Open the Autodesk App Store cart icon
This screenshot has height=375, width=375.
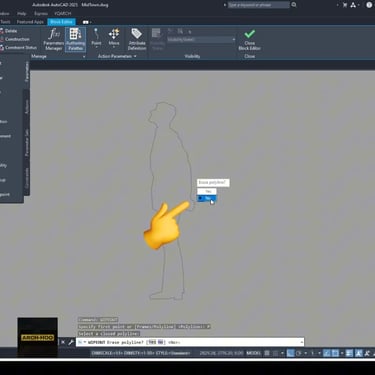[x=345, y=5]
